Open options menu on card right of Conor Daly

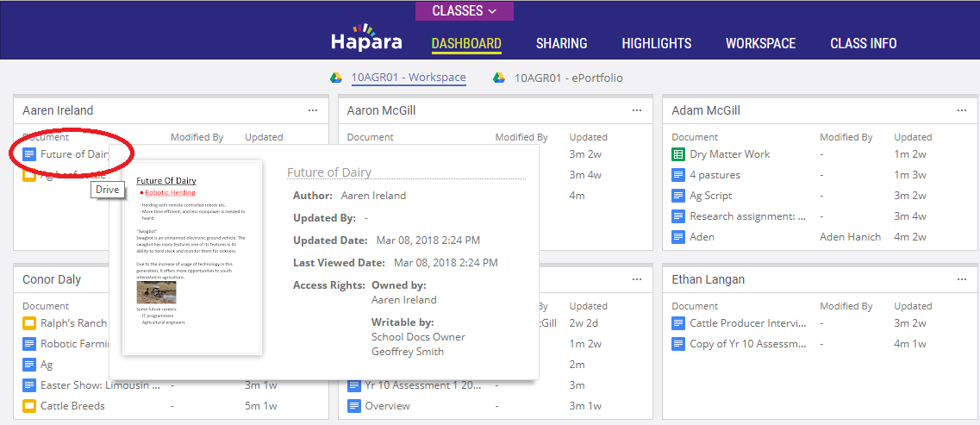[637, 278]
